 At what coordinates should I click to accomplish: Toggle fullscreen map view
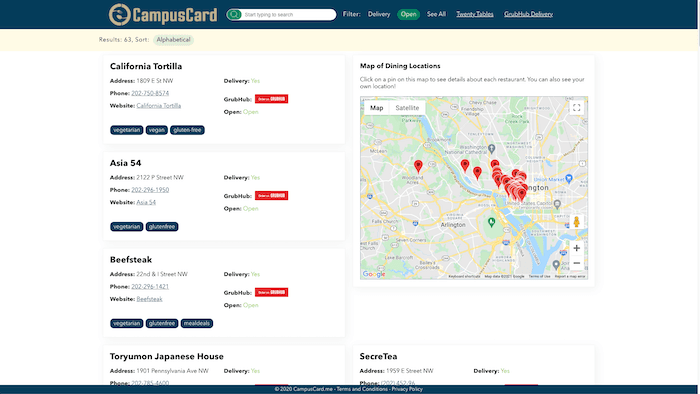[576, 108]
